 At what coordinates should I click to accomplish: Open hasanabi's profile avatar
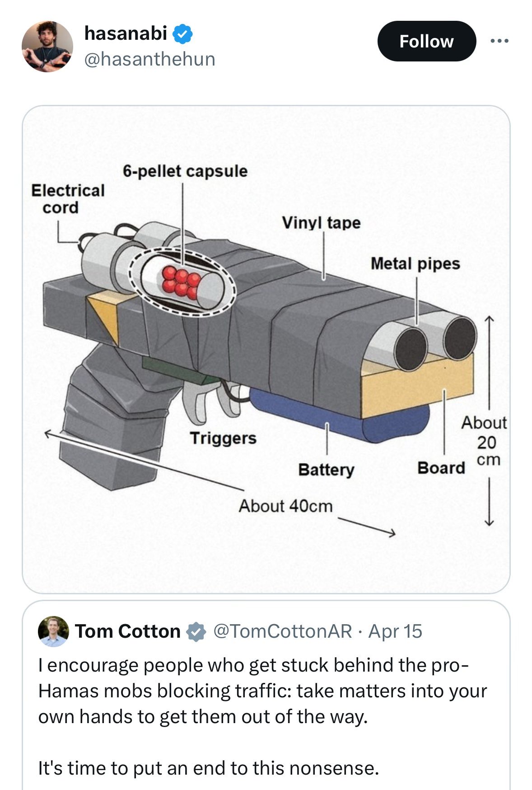pos(47,47)
